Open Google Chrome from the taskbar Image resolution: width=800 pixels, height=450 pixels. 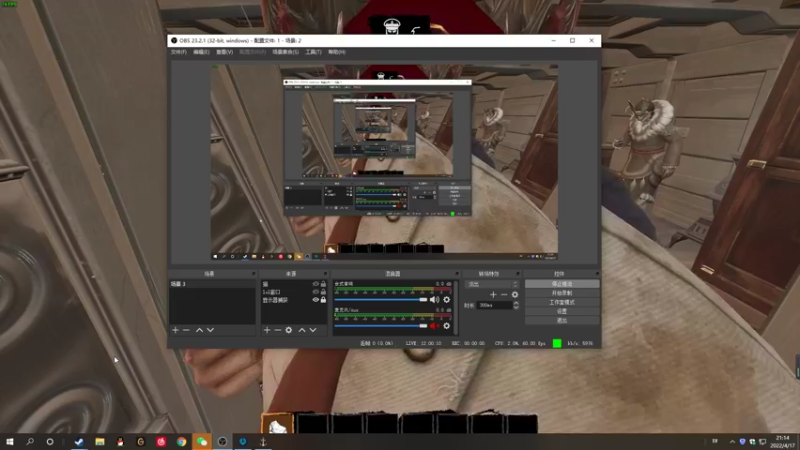pos(182,441)
